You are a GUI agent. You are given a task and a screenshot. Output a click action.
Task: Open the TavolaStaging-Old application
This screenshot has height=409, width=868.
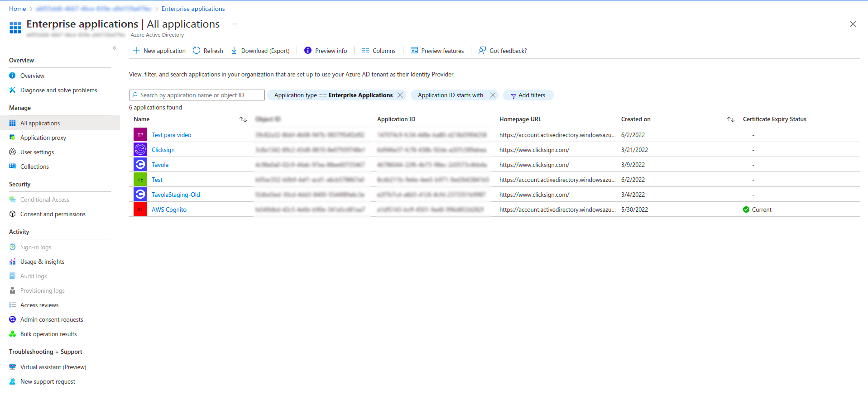click(176, 195)
